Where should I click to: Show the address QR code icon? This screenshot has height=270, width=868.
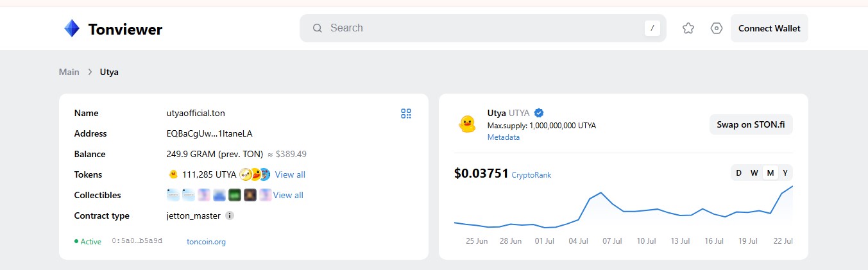[406, 114]
